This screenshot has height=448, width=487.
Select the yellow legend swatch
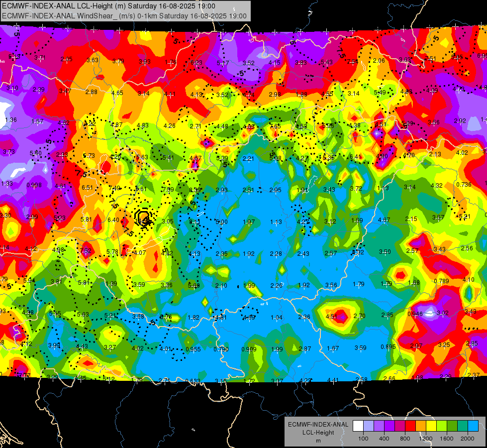(x=431, y=426)
